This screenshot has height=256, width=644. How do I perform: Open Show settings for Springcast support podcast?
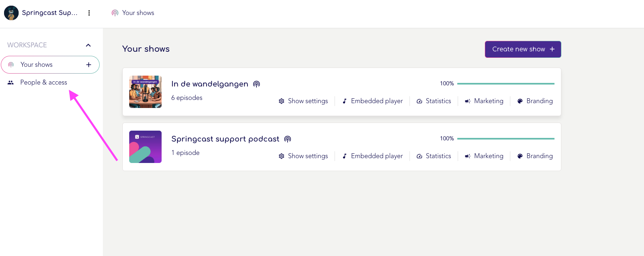[303, 156]
